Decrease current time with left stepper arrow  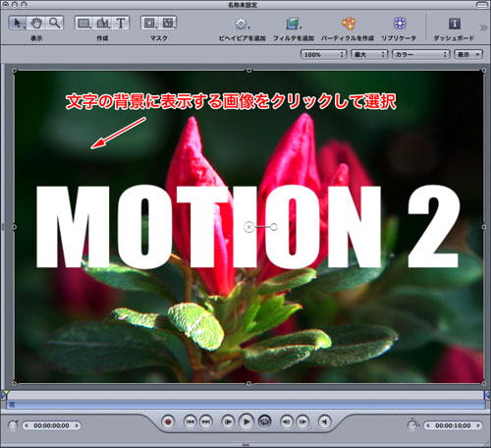click(27, 425)
